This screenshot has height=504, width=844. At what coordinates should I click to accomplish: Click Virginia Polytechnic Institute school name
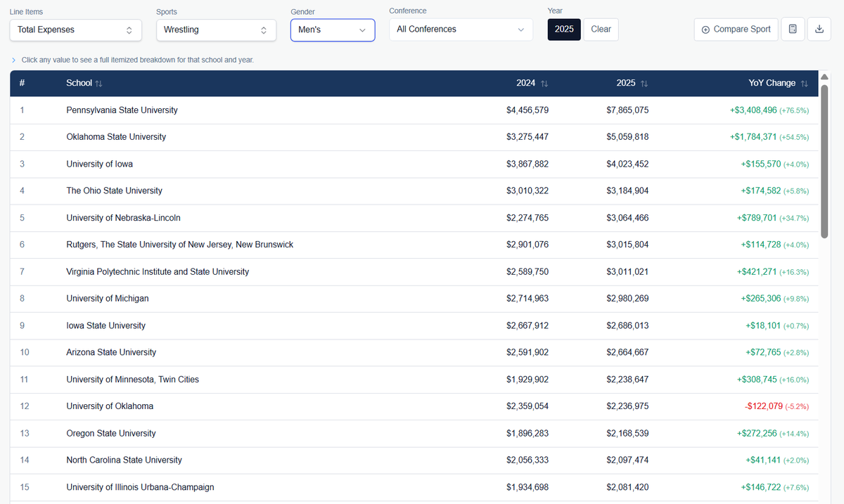pos(158,271)
